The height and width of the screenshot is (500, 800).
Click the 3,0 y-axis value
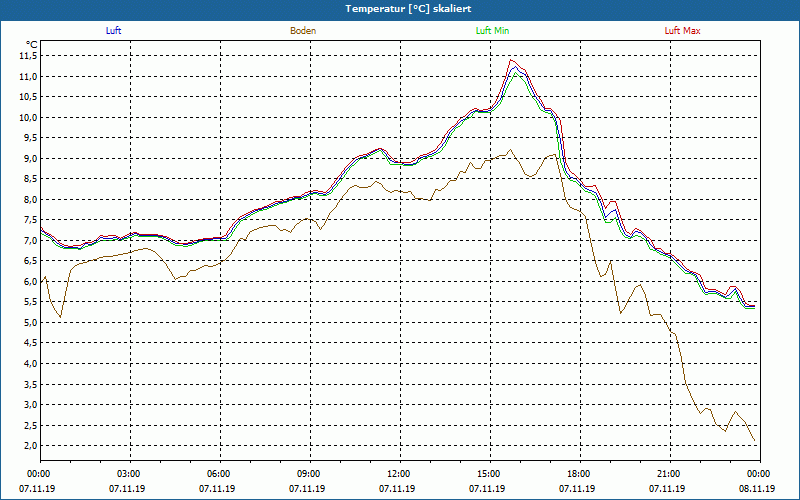[x=30, y=405]
